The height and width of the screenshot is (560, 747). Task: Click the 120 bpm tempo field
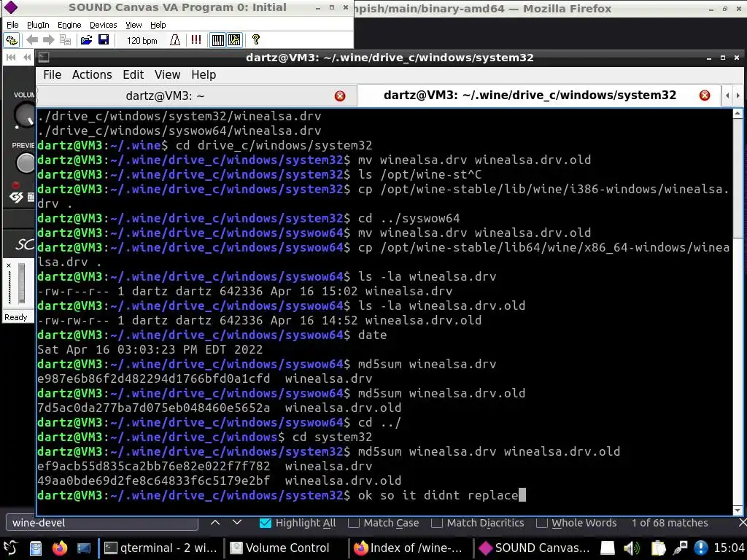tap(142, 41)
